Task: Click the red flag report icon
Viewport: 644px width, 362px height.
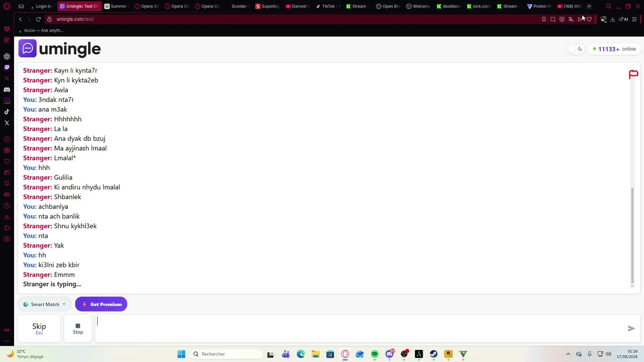Action: (x=633, y=75)
